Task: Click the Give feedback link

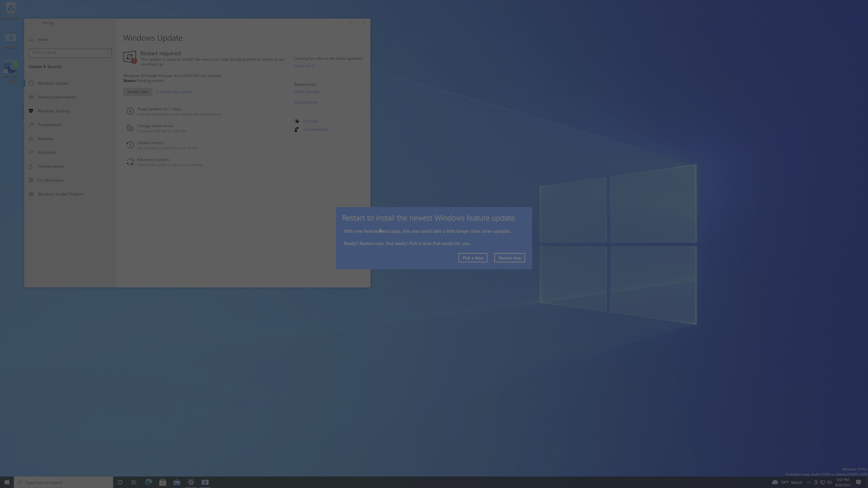Action: pyautogui.click(x=315, y=129)
